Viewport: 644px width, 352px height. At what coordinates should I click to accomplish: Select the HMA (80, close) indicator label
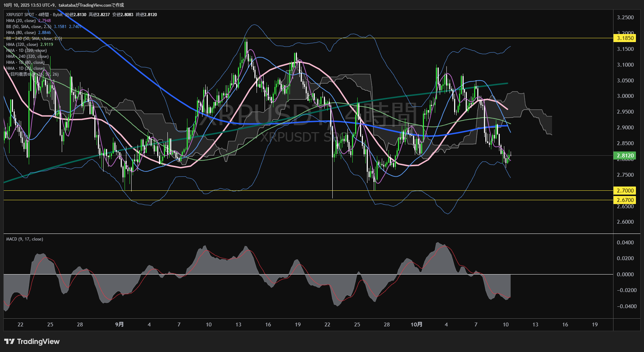[x=21, y=33]
